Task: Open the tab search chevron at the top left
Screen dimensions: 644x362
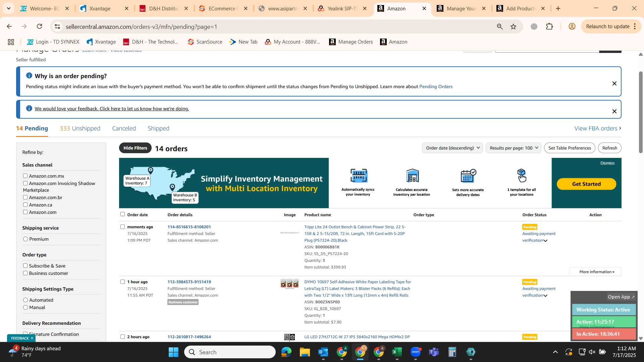Action: (x=8, y=8)
